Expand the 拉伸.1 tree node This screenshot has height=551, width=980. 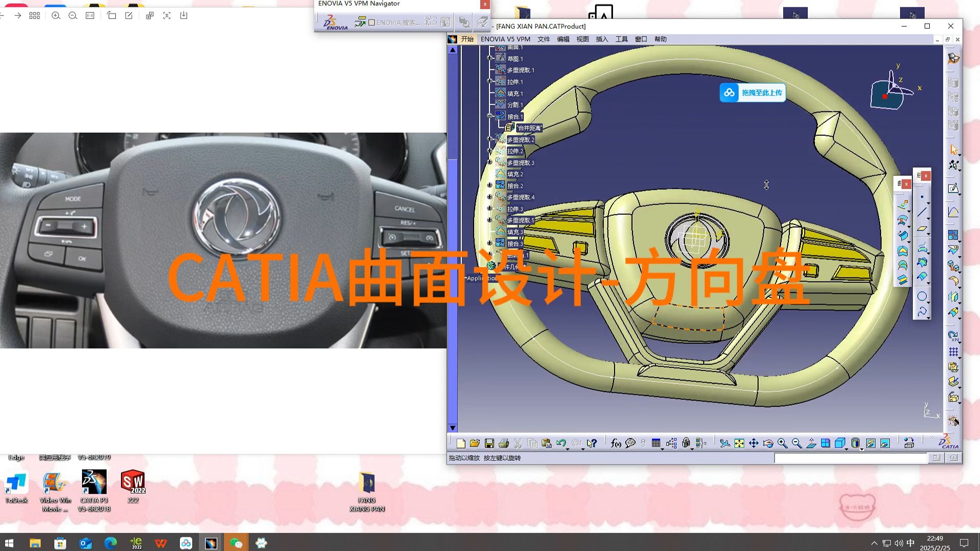pyautogui.click(x=489, y=81)
